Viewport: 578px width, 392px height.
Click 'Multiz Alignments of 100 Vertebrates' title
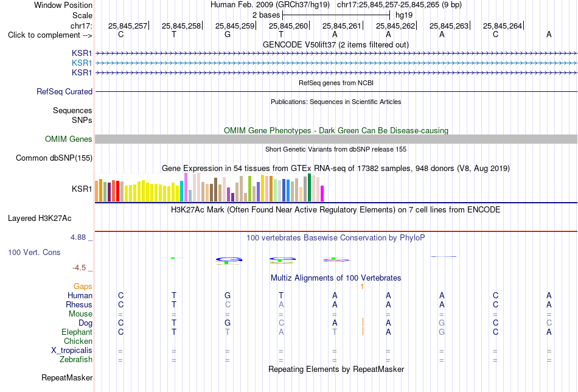click(336, 278)
